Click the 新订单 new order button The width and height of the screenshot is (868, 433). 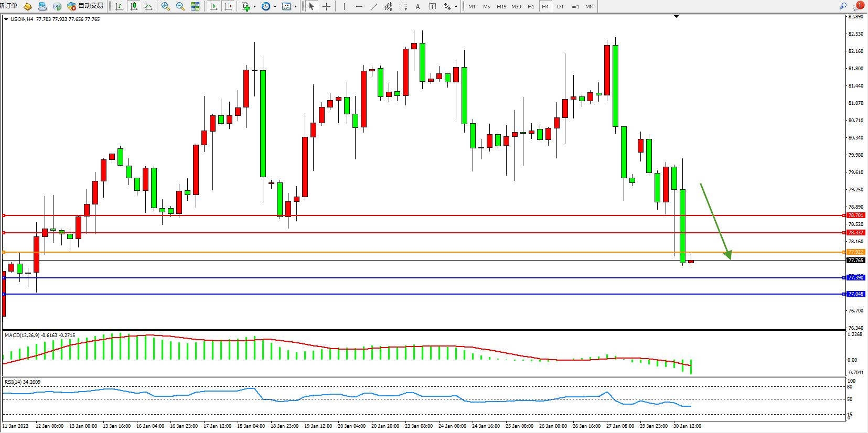(x=9, y=6)
